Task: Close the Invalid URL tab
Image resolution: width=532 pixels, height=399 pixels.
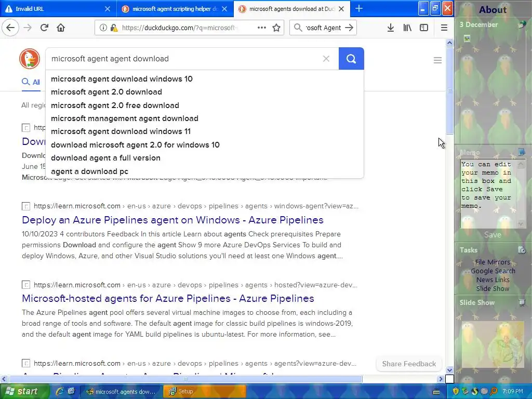Action: pyautogui.click(x=107, y=9)
